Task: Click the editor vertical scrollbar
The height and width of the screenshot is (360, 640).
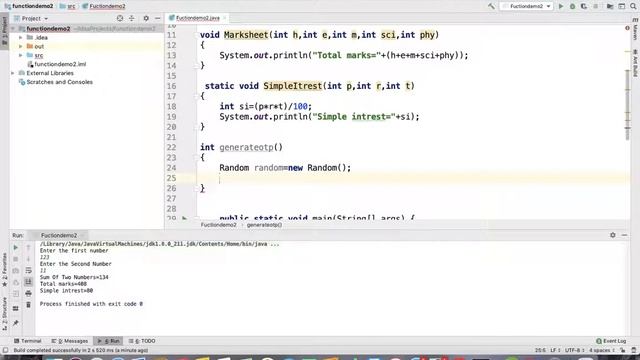Action: pyautogui.click(x=627, y=106)
